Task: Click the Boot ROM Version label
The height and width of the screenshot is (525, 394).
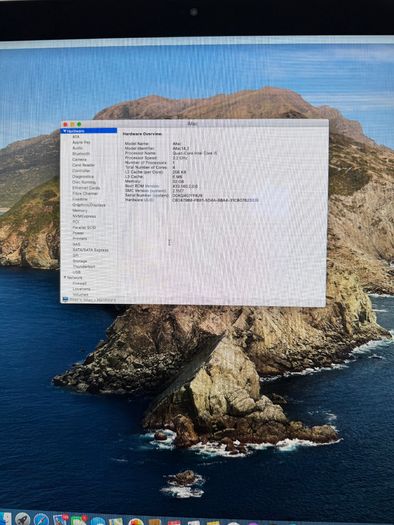Action: click(142, 186)
